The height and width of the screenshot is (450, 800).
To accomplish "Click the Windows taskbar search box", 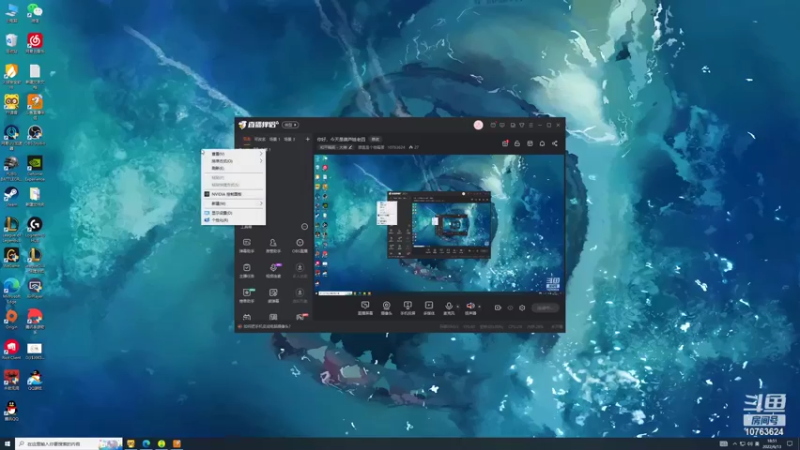I will (x=68, y=444).
